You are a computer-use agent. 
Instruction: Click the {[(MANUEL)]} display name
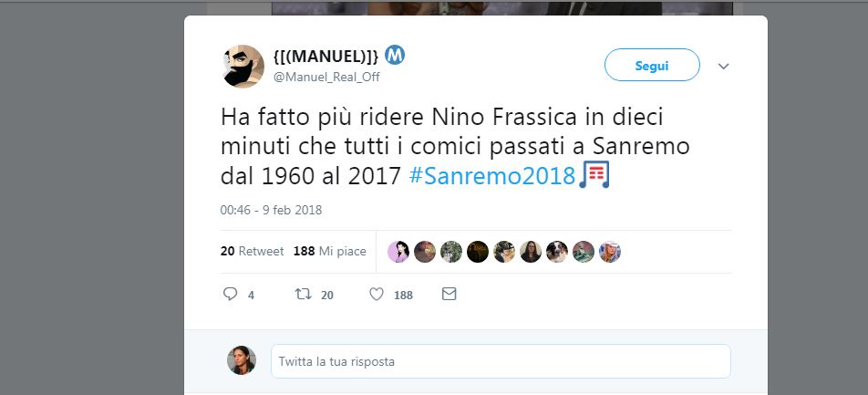click(x=325, y=57)
